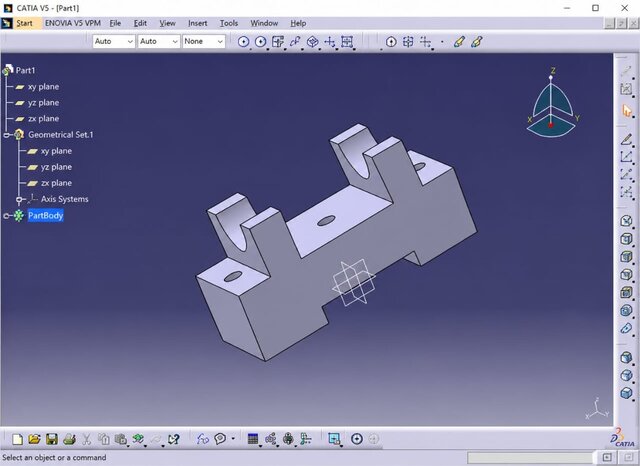Open the Edit menu

(140, 23)
